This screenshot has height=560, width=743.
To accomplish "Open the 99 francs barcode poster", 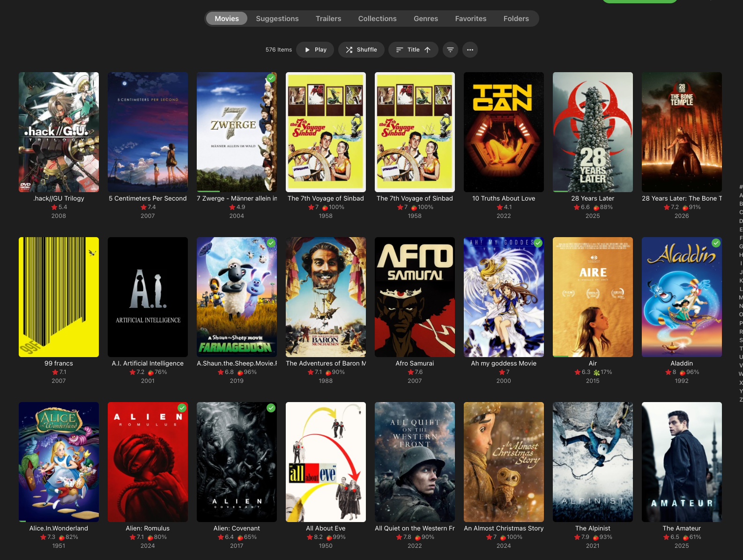I will click(59, 297).
